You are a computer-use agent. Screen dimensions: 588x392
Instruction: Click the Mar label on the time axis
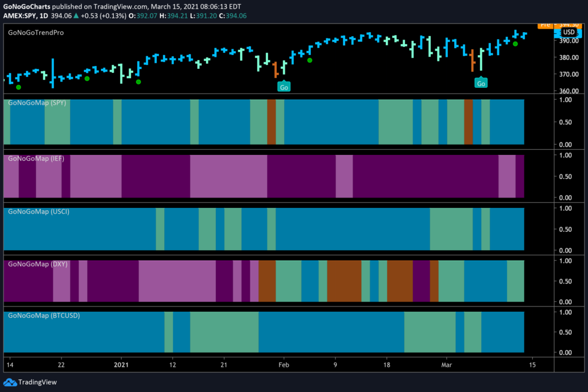[x=446, y=364]
